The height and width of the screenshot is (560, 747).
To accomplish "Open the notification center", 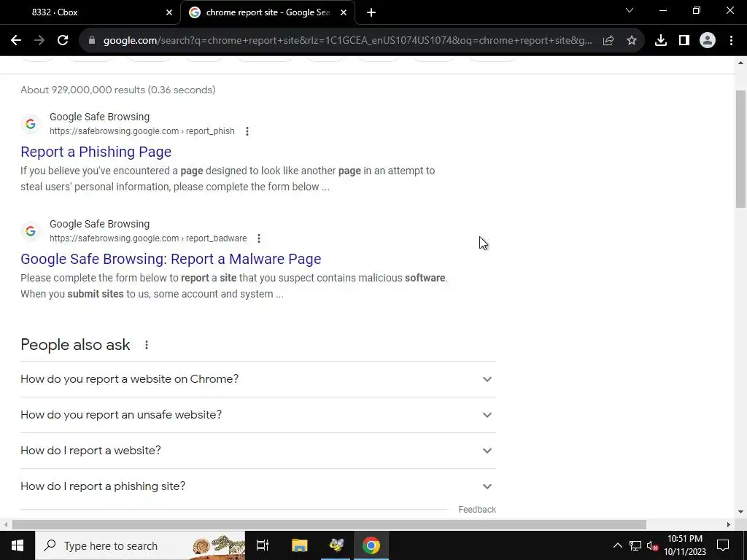I will 723,545.
